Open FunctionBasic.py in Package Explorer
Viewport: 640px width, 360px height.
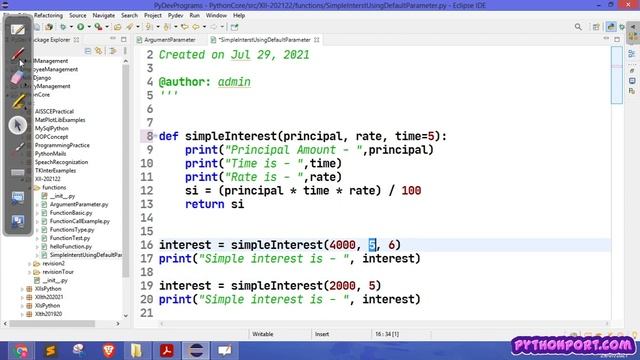pos(71,213)
